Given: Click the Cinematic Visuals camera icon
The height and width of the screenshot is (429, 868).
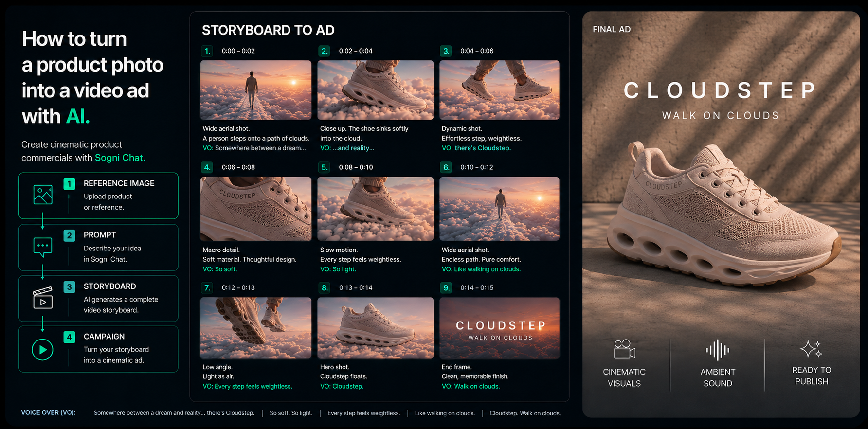Looking at the screenshot, I should [624, 349].
